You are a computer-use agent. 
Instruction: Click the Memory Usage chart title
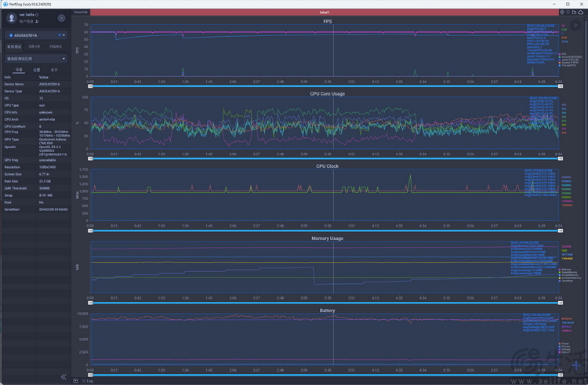tap(328, 238)
